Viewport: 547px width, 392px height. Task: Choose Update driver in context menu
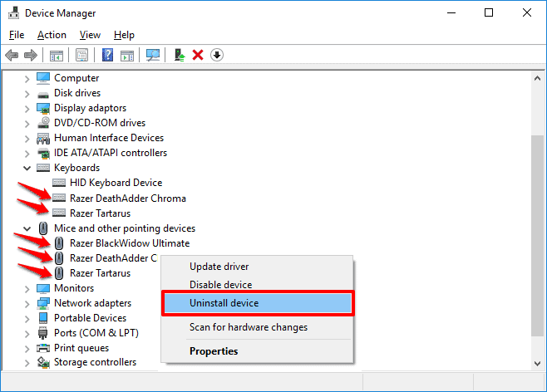coord(258,267)
